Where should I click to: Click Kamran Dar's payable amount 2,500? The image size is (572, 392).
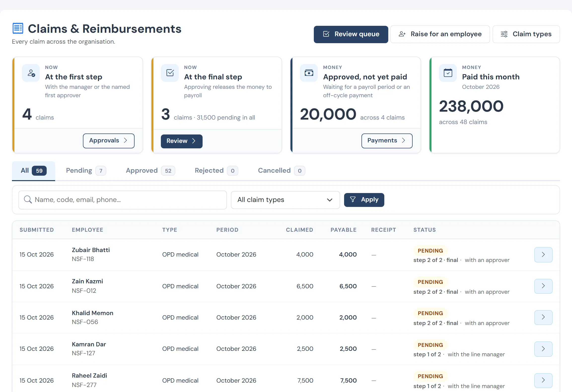click(x=348, y=349)
